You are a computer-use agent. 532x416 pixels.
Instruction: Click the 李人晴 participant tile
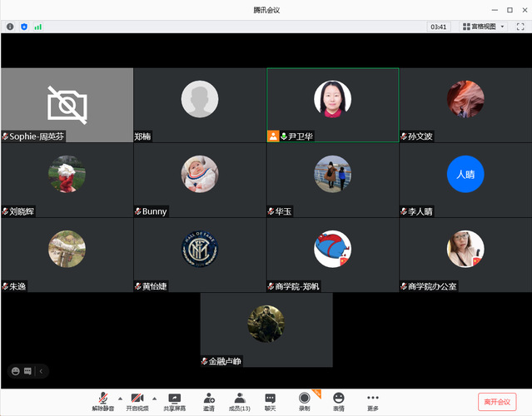click(465, 180)
